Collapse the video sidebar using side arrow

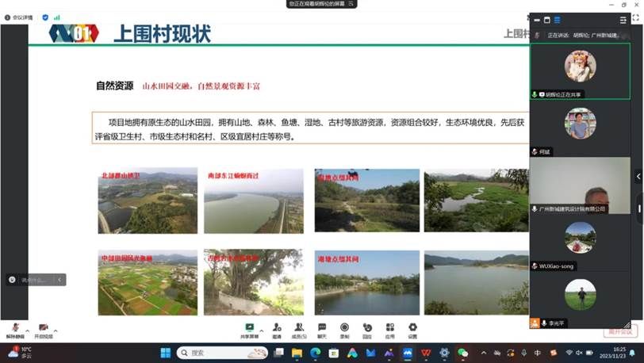(x=639, y=177)
